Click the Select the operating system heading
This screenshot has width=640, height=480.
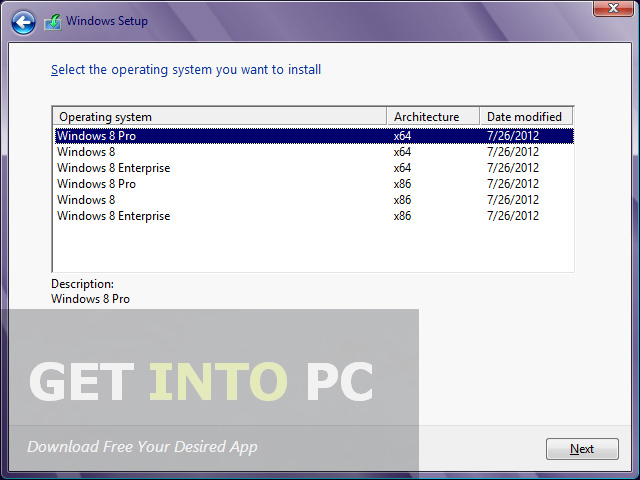click(x=186, y=70)
